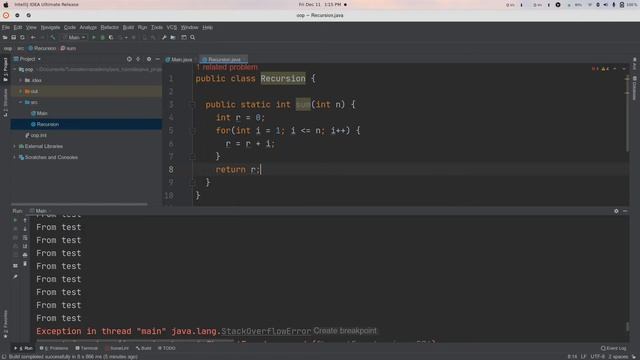
Task: Open the Navigate menu
Action: pyautogui.click(x=50, y=27)
